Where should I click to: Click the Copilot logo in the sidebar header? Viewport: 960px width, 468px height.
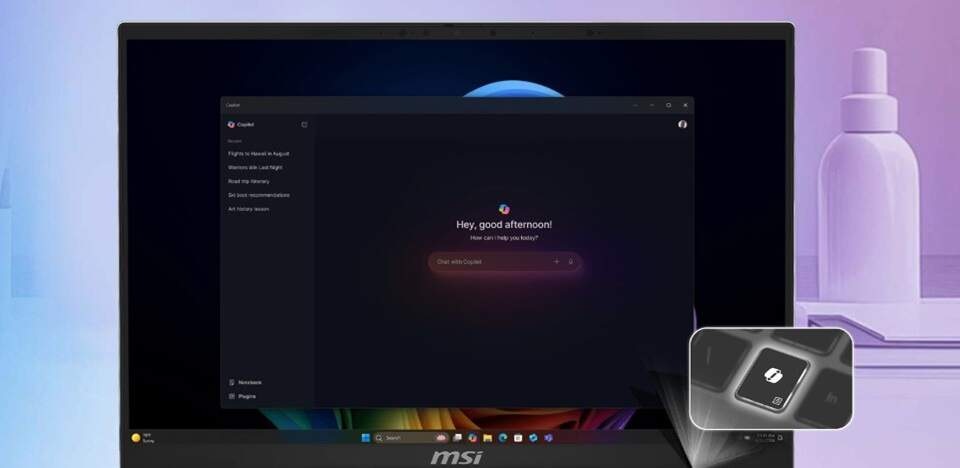pos(231,124)
